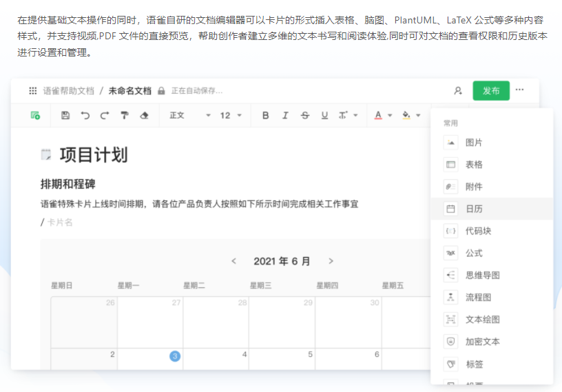Select highlighted day 3 in calendar
This screenshot has width=562, height=392.
point(175,356)
